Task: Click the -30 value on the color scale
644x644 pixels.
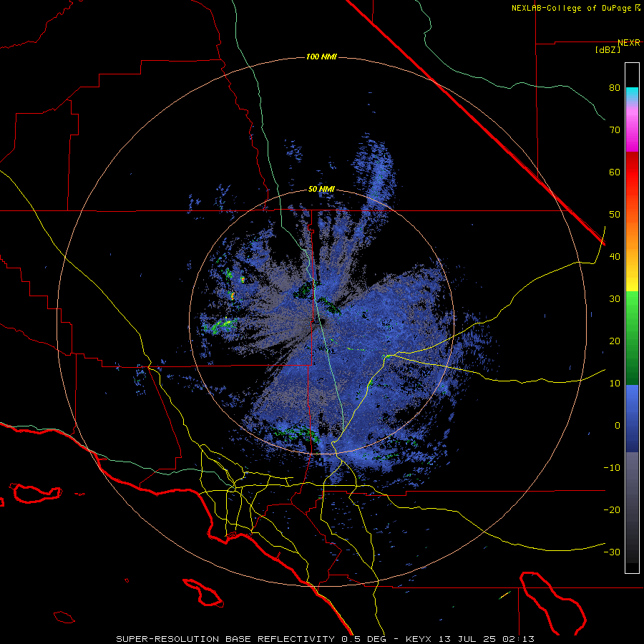Action: [612, 552]
